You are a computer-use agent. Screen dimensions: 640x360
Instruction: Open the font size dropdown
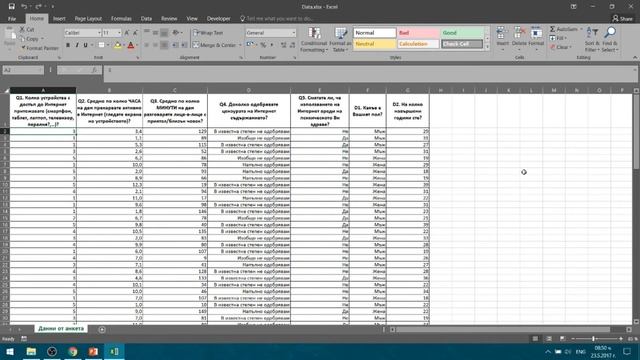point(119,33)
